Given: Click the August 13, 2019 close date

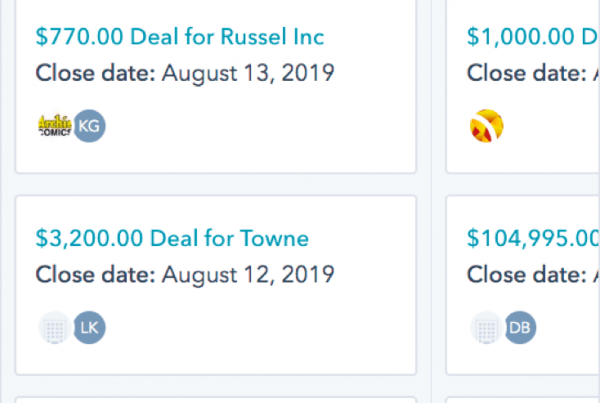Looking at the screenshot, I should point(248,73).
